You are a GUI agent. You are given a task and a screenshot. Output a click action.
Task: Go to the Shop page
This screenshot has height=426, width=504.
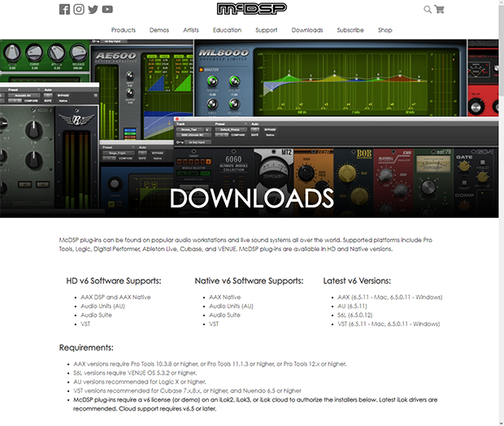385,30
